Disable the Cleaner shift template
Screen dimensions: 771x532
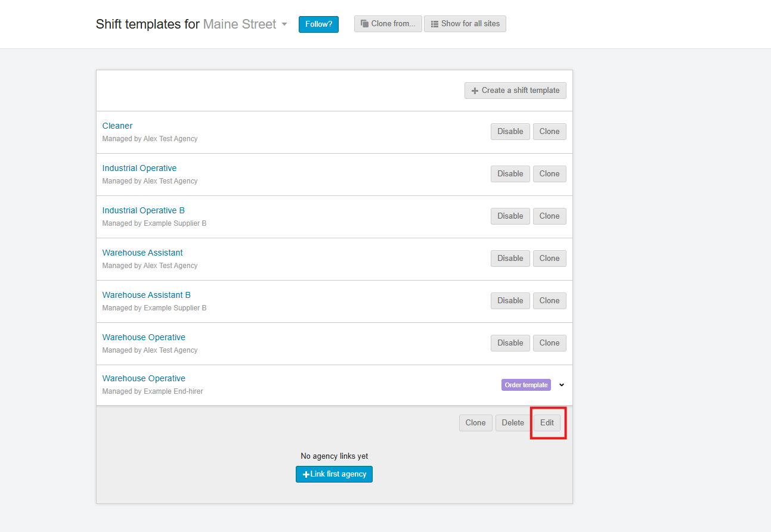tap(510, 132)
